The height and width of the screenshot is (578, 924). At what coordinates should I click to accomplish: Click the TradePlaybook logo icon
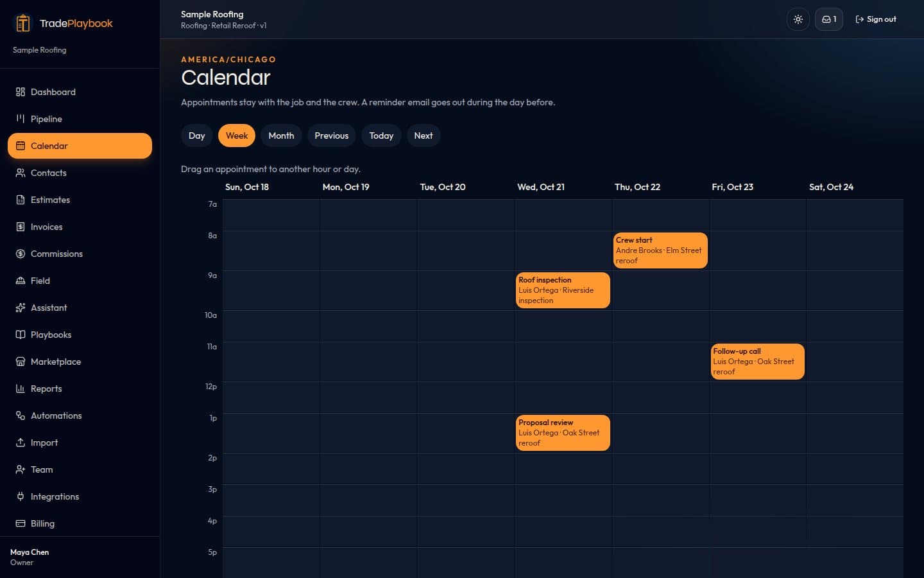[x=23, y=23]
